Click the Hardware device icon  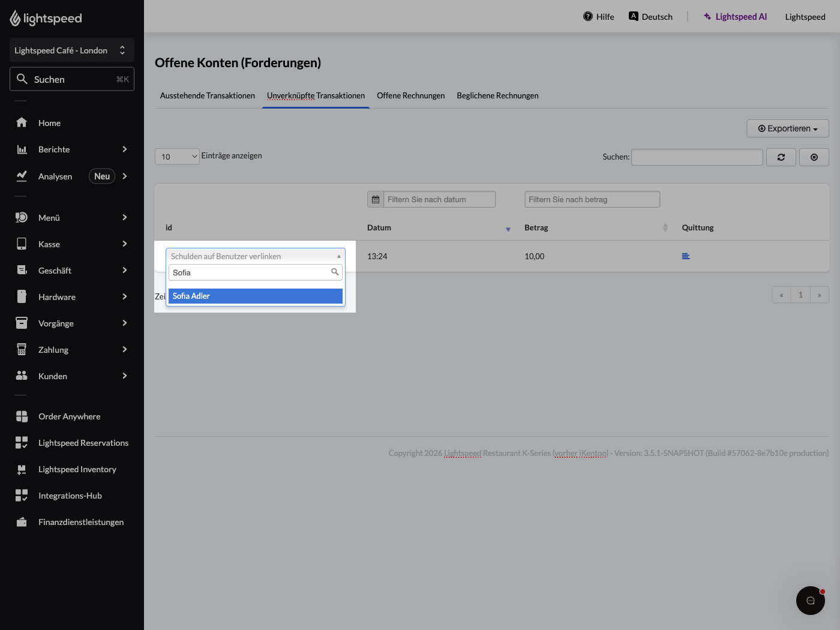tap(22, 296)
